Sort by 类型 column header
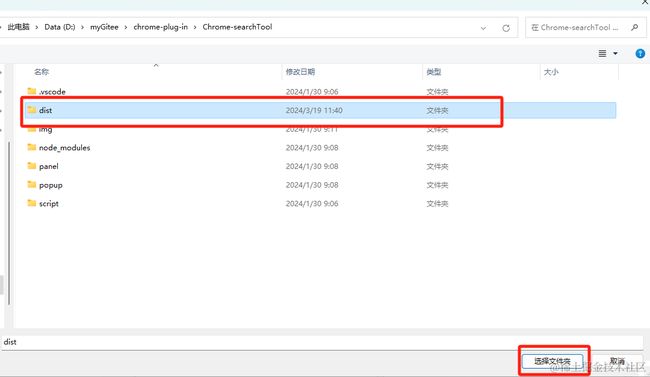 click(434, 72)
